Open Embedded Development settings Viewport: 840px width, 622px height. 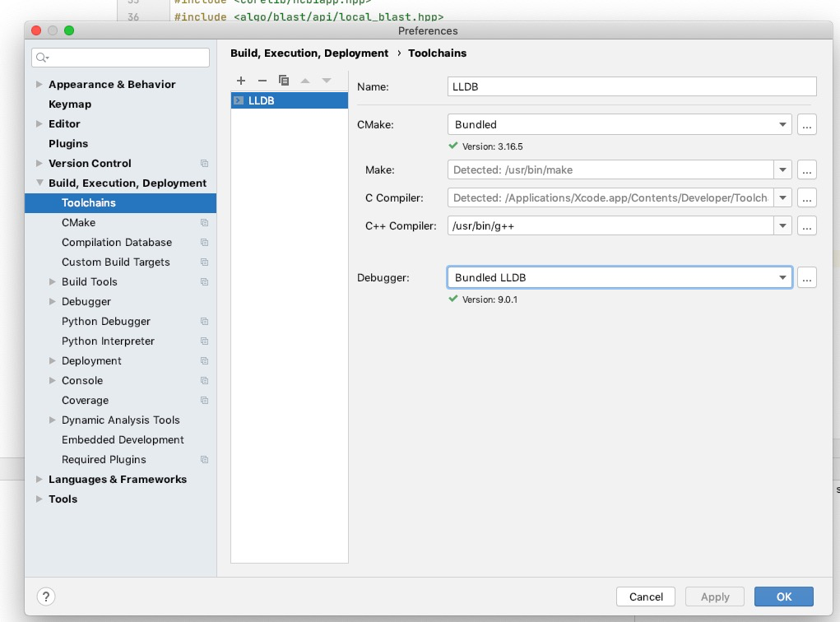coord(123,440)
